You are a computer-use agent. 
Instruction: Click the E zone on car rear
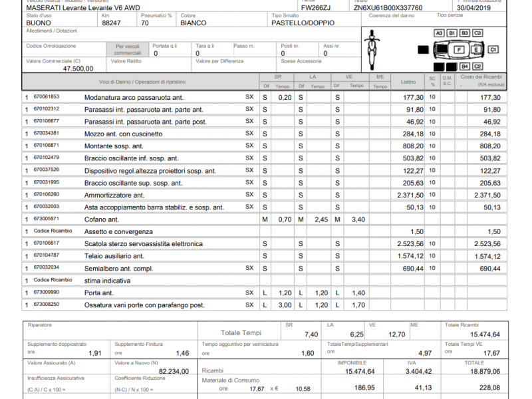point(476,50)
